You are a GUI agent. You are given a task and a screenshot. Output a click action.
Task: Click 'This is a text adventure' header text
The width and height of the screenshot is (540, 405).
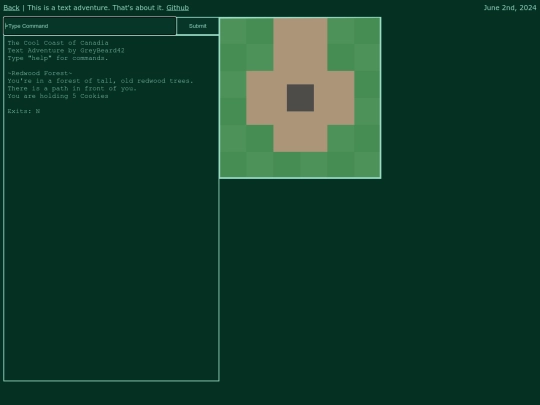click(x=95, y=8)
